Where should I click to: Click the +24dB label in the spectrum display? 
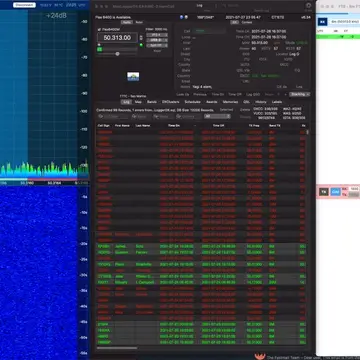56,15
